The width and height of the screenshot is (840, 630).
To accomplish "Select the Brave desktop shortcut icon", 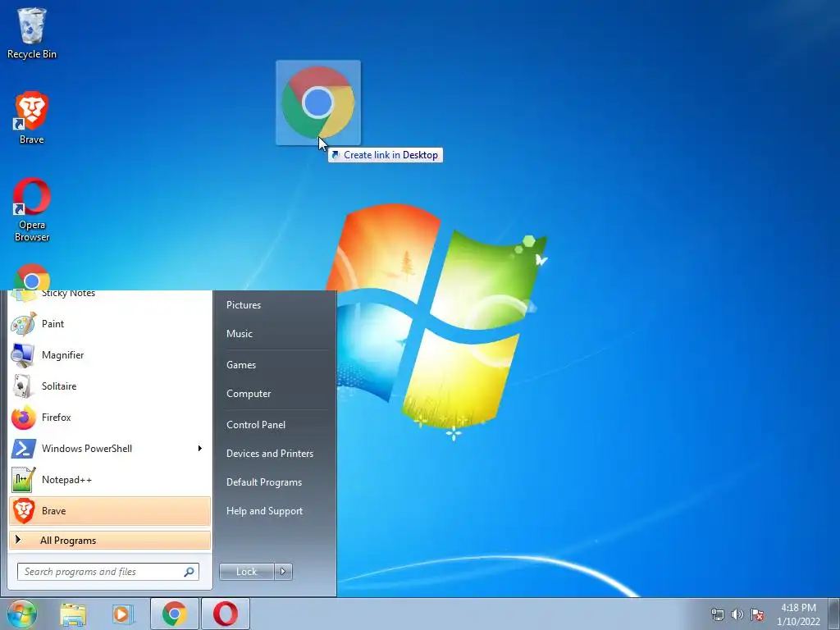I will coord(32,111).
